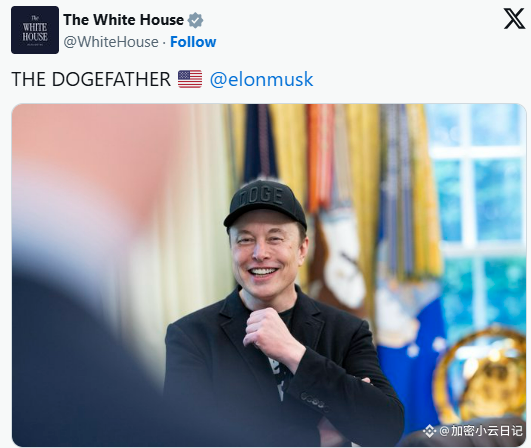Click the sleeve buttons on the black blazer
This screenshot has width=531, height=448.
[x=314, y=402]
